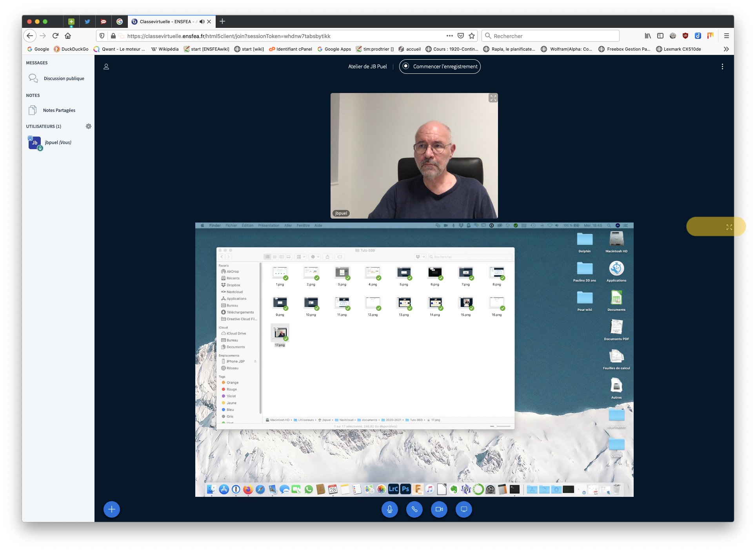Open the Firefox page actions menu

pos(449,36)
